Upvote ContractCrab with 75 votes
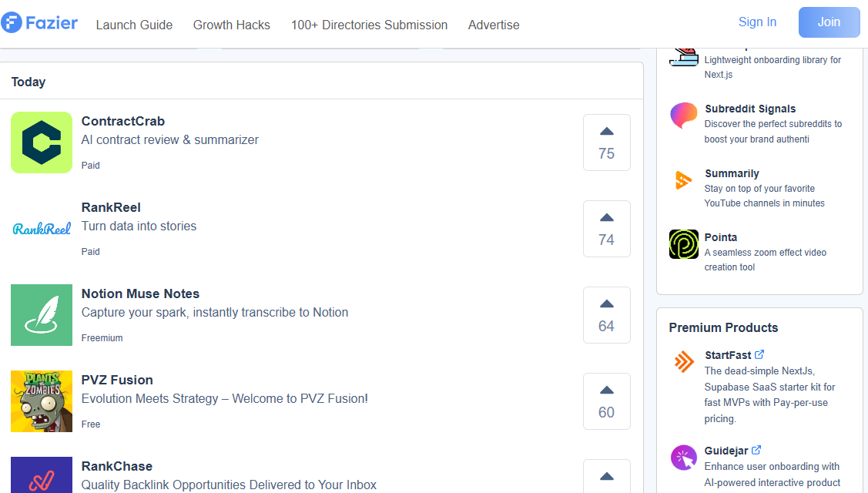The width and height of the screenshot is (868, 493). 607,143
